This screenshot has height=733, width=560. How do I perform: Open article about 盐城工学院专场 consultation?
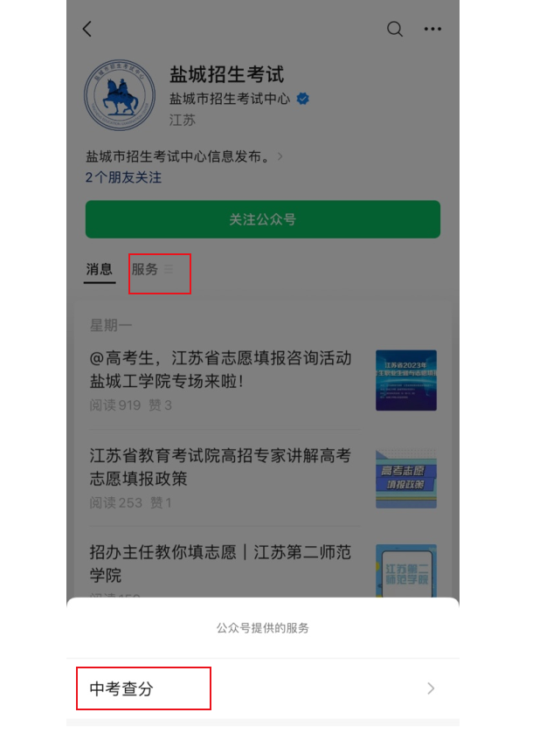pos(221,370)
